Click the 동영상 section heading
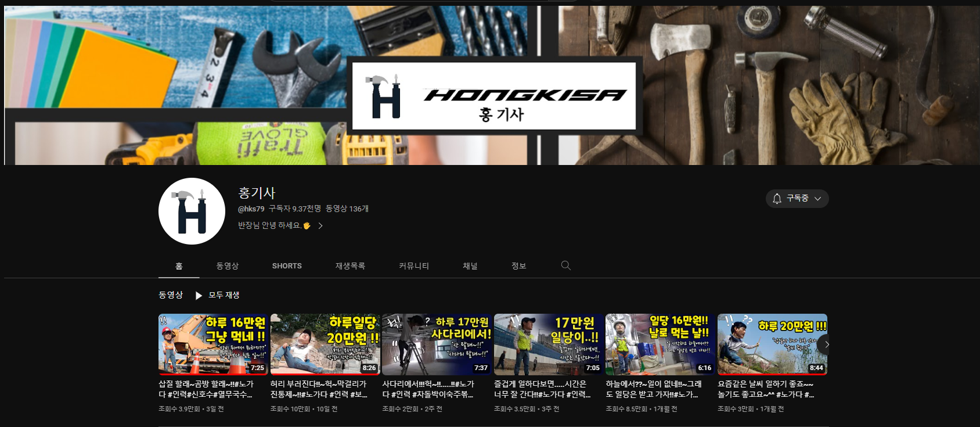Screen dimensions: 980x427 [x=171, y=295]
